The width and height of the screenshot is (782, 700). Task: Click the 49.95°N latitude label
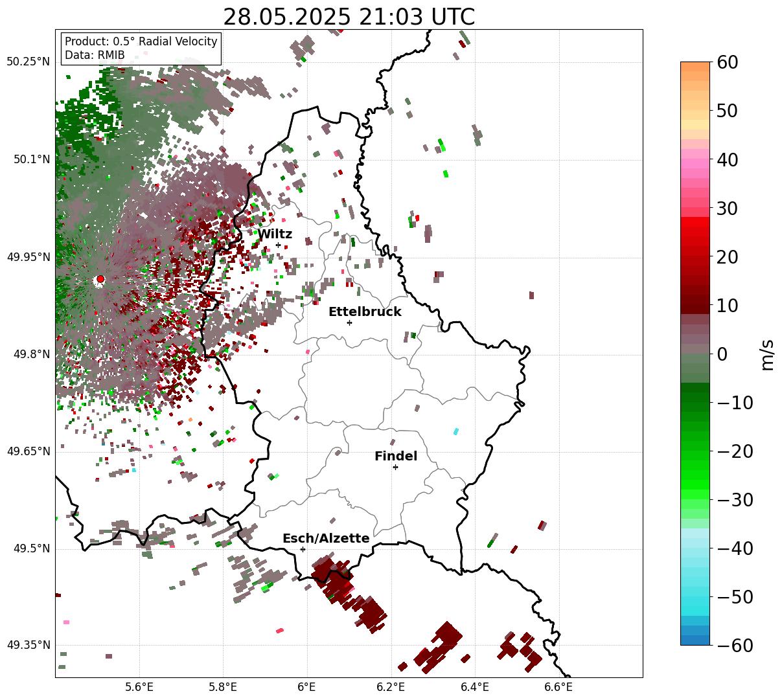point(28,257)
